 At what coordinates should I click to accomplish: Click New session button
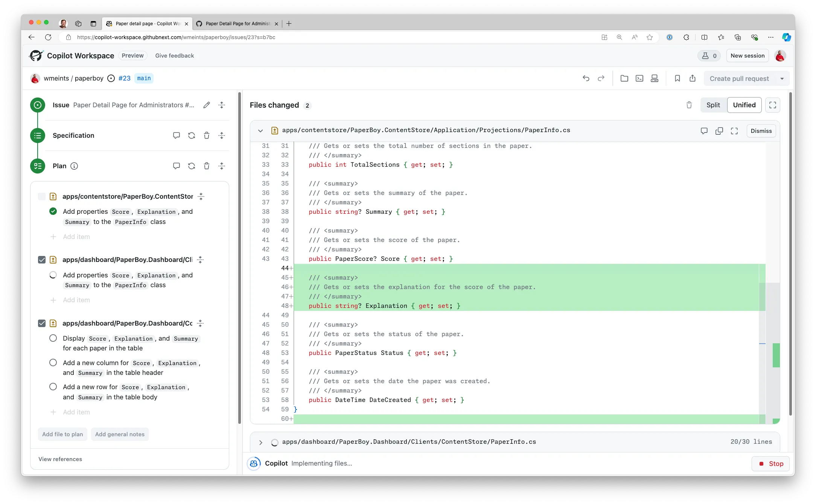coord(747,56)
